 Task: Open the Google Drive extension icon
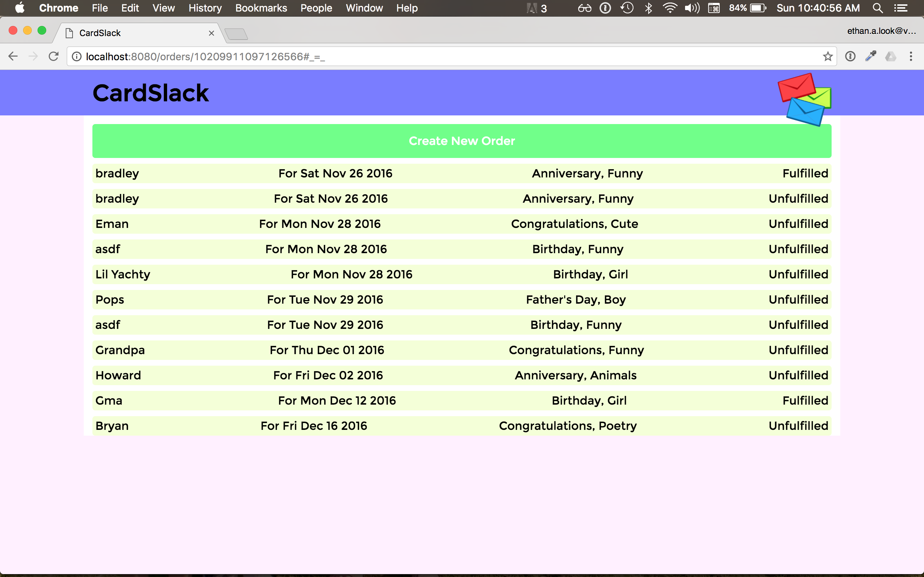[x=890, y=57]
